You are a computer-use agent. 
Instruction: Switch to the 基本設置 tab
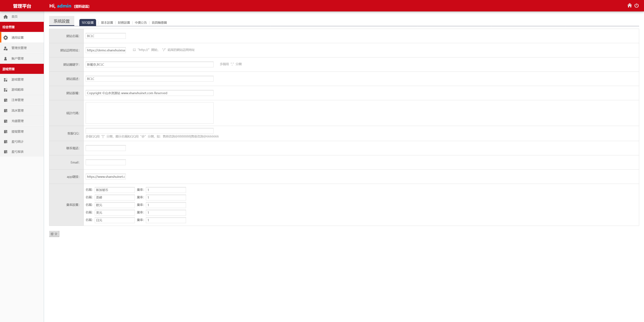click(107, 22)
